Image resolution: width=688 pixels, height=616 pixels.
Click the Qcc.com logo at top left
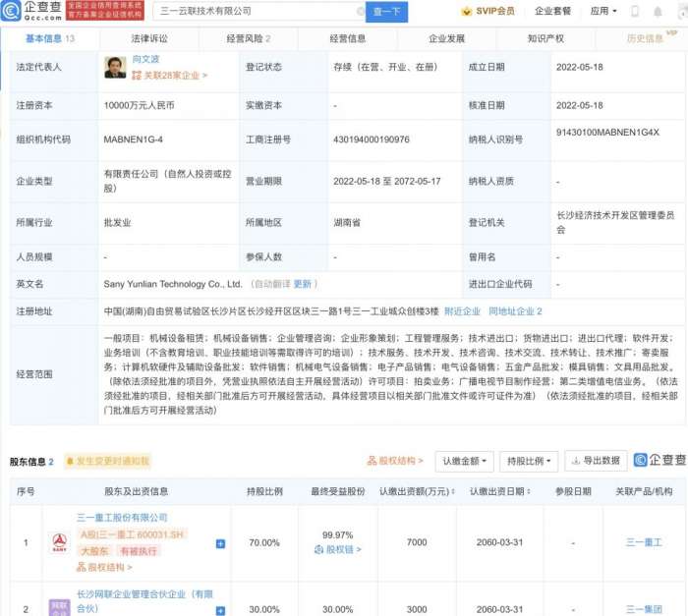coord(34,11)
